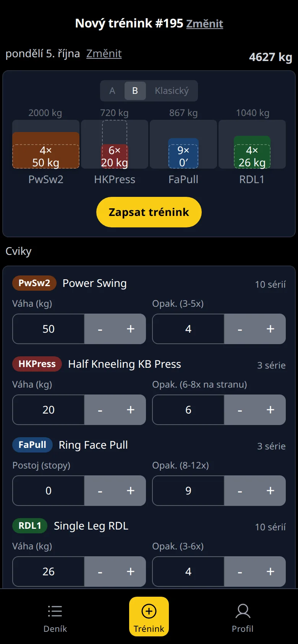Open the Deník list icon

point(55,611)
